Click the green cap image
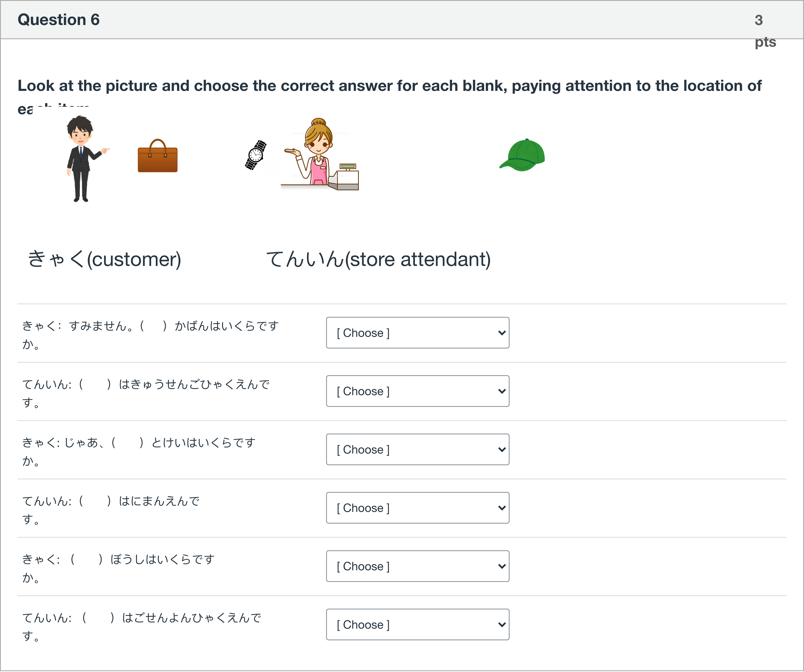 [x=522, y=155]
